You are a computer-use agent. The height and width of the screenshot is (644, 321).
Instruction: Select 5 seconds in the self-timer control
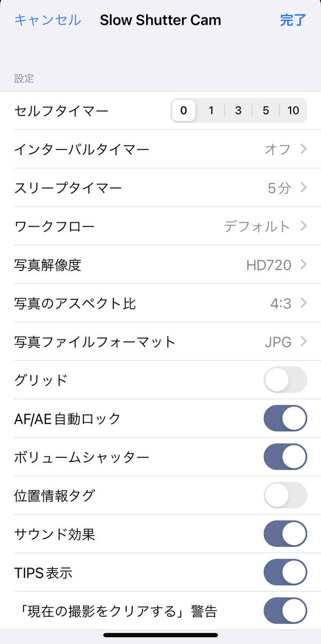click(266, 111)
